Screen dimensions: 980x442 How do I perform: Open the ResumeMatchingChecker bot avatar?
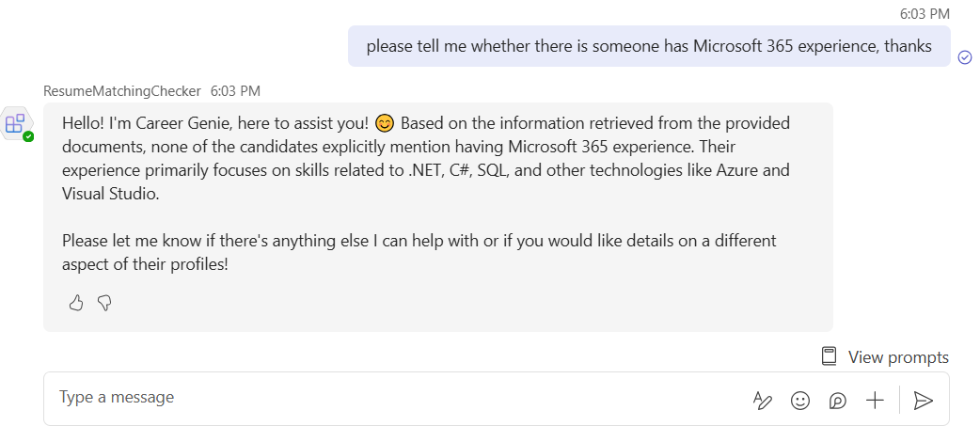point(17,123)
